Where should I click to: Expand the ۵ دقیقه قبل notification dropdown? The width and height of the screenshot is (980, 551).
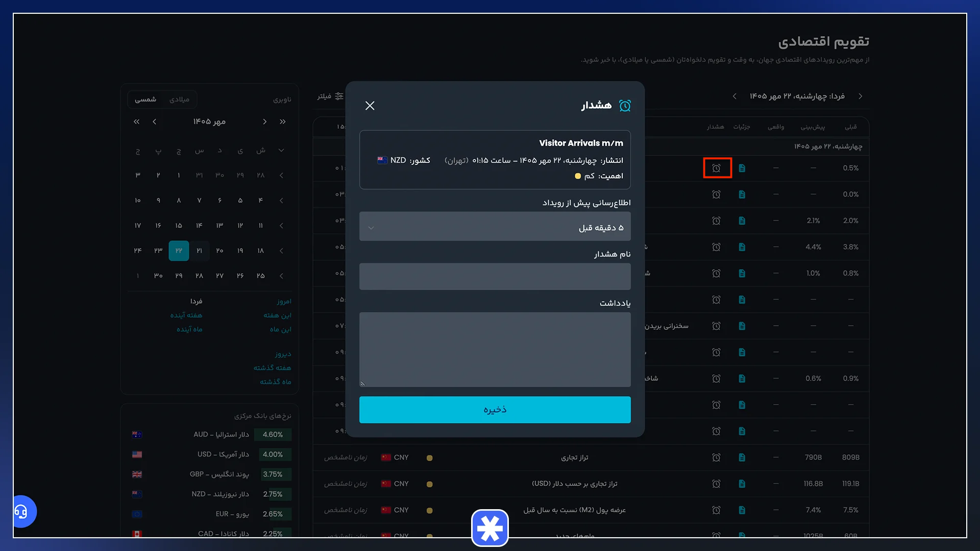click(495, 227)
